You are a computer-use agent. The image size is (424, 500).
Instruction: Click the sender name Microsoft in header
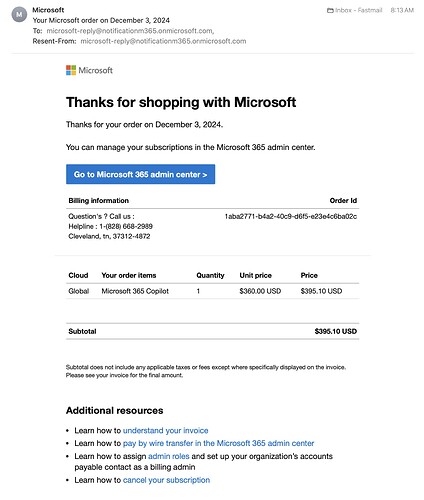tap(48, 10)
